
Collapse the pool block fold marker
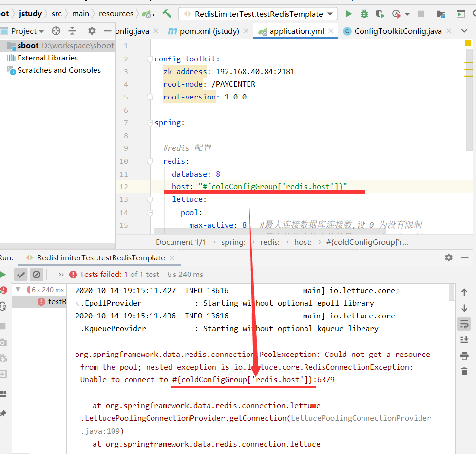pyautogui.click(x=150, y=213)
